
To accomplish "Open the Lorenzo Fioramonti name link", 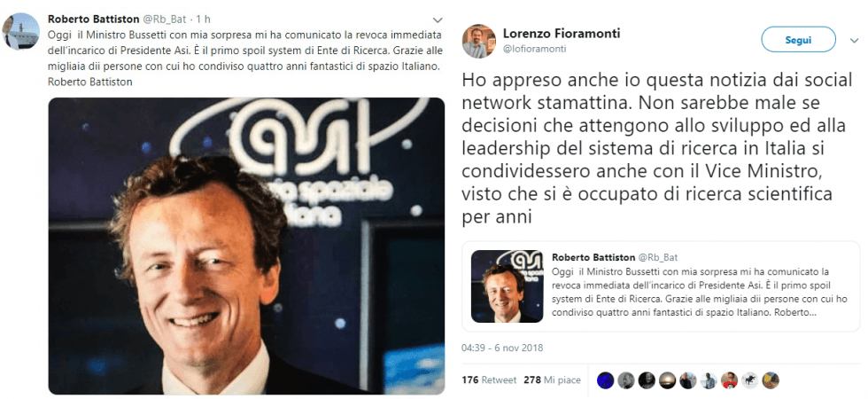I will coord(562,34).
